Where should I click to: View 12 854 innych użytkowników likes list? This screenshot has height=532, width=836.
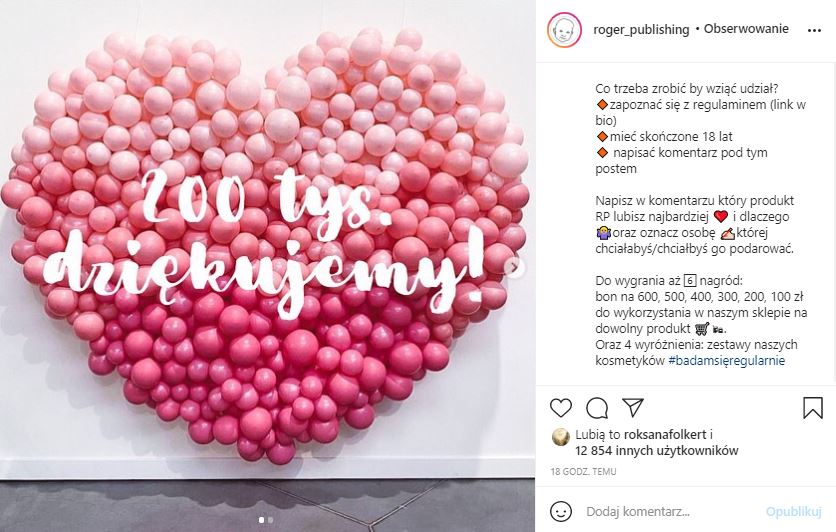pos(656,451)
